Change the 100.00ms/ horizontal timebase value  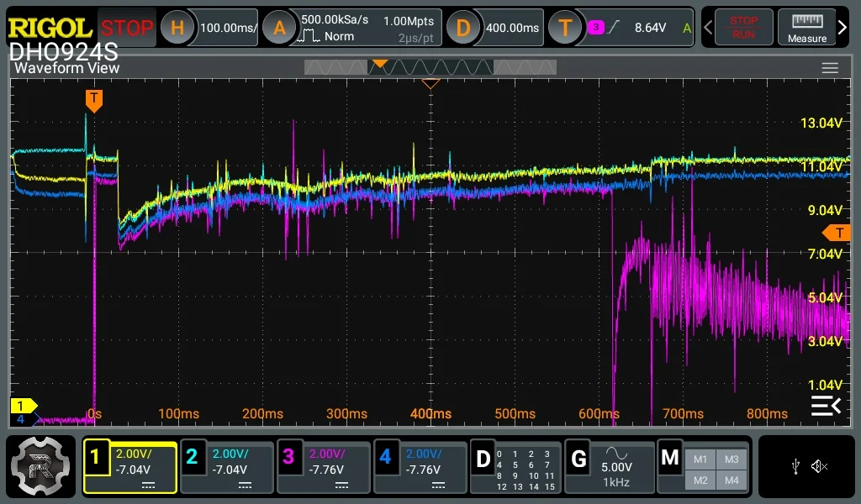pyautogui.click(x=228, y=28)
